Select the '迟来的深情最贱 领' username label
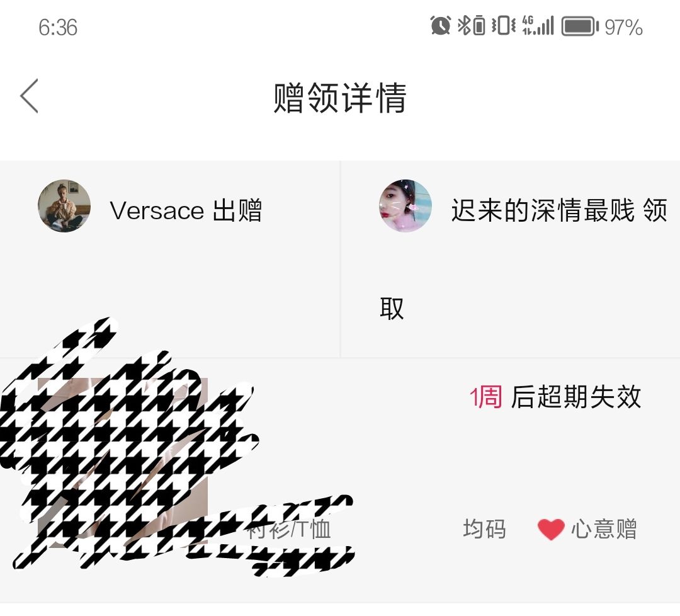The width and height of the screenshot is (680, 616). pyautogui.click(x=559, y=210)
